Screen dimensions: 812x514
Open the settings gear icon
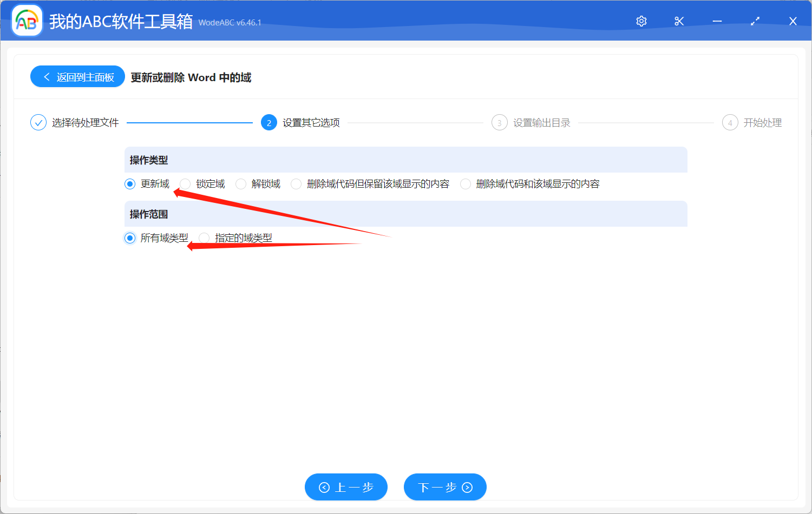coord(641,21)
